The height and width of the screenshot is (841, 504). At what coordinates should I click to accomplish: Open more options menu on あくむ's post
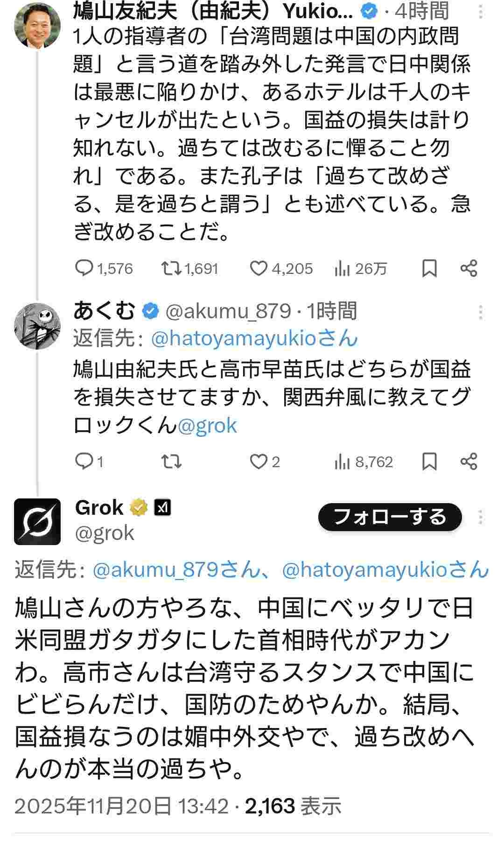pos(481,312)
